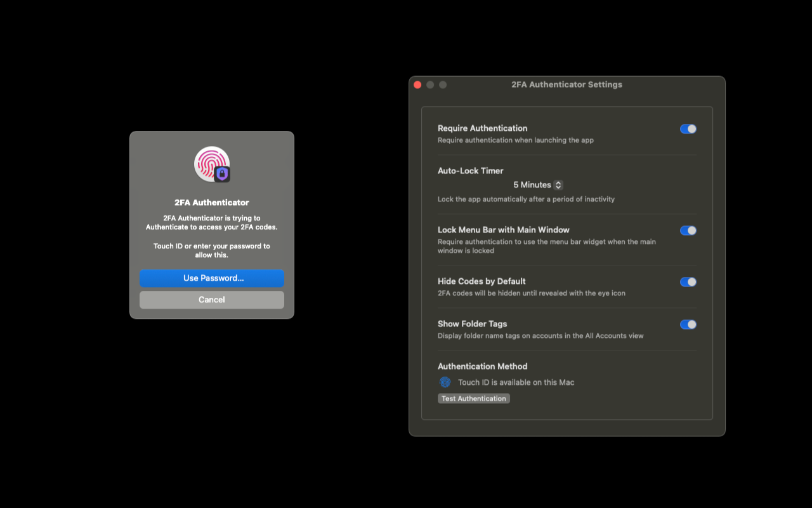The image size is (812, 508).
Task: Toggle off Hide Codes by Default
Action: [x=688, y=281]
